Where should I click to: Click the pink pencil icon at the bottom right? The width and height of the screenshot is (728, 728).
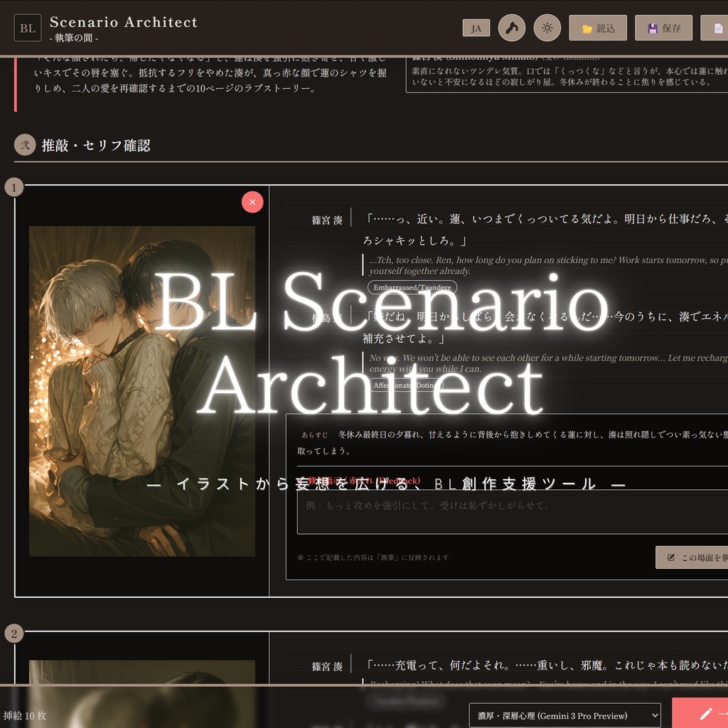(707, 715)
